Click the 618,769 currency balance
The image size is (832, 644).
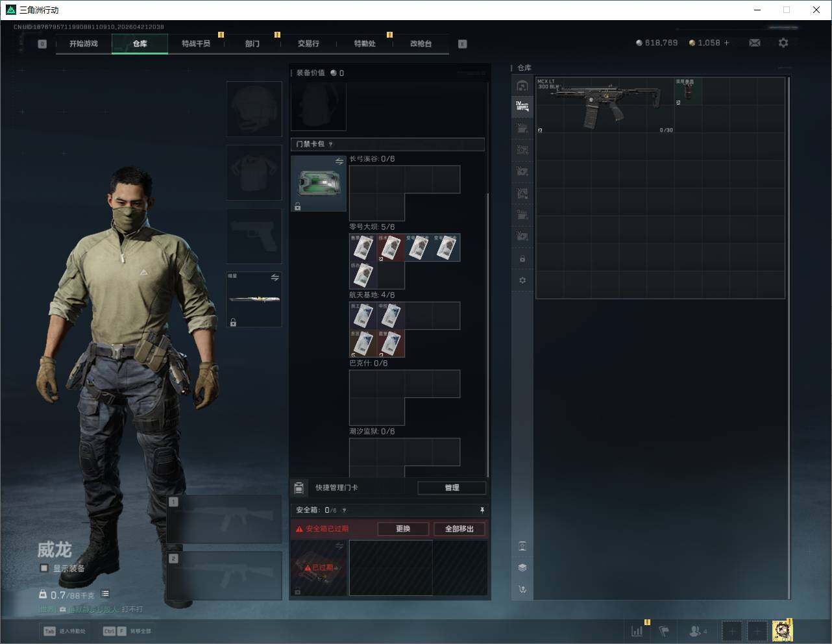click(657, 43)
